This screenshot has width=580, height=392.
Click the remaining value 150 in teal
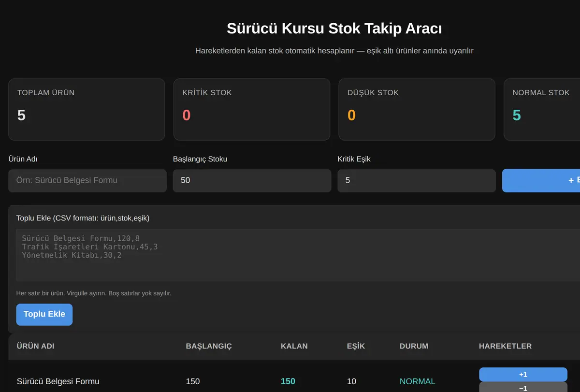pos(288,381)
